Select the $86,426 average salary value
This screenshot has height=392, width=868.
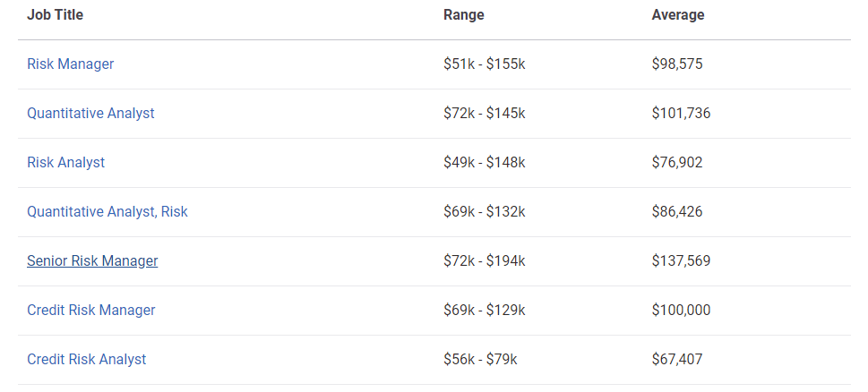677,212
